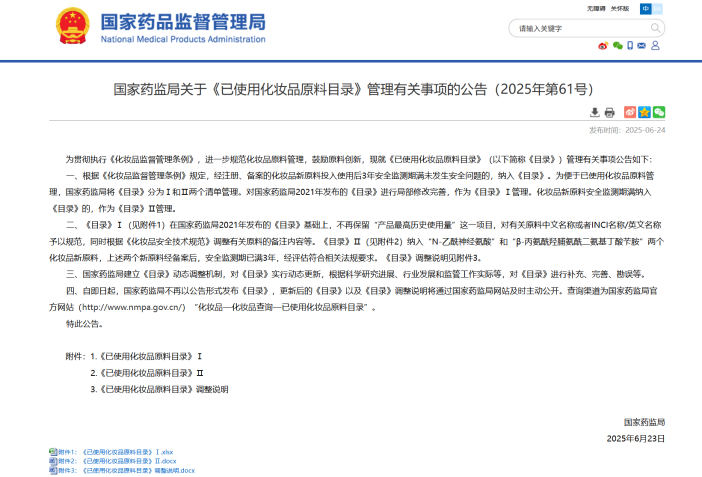
Task: Select the 中 Chinese language toggle
Action: (645, 9)
